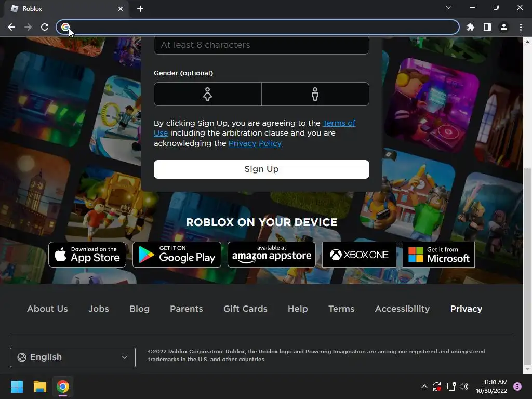Select the female gender option

(x=208, y=94)
